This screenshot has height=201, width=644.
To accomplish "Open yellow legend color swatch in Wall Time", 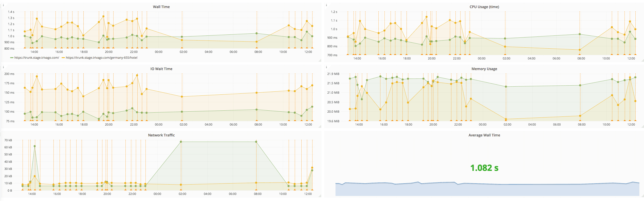I will pos(63,58).
